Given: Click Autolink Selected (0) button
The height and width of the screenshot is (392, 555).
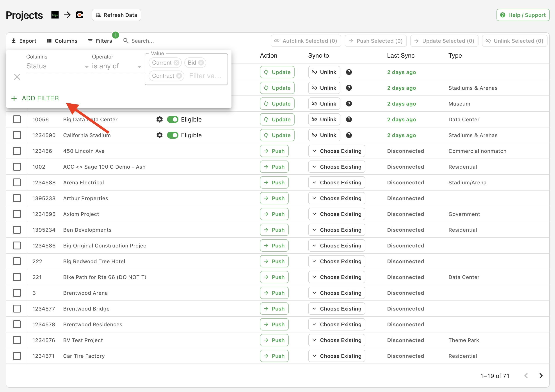Looking at the screenshot, I should tap(306, 41).
